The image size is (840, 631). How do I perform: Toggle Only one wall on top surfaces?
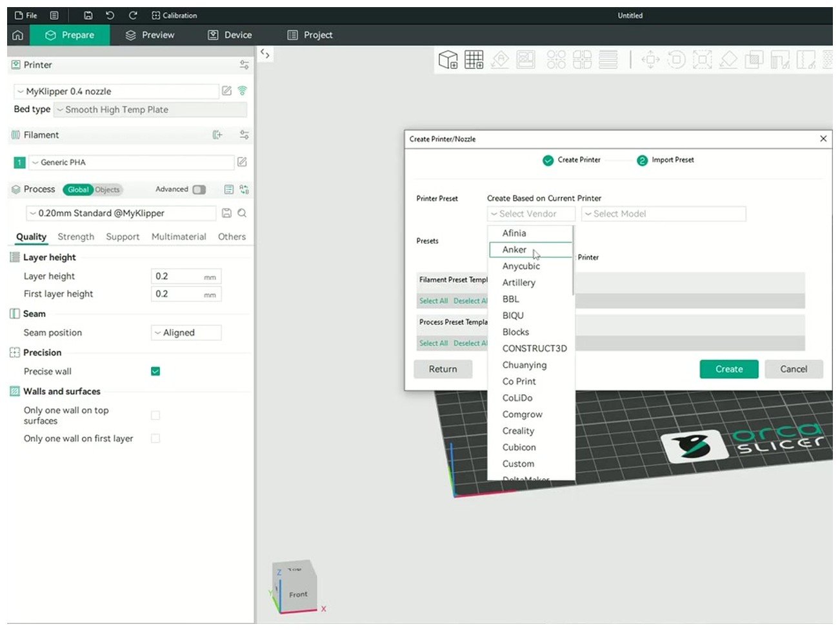coord(155,416)
